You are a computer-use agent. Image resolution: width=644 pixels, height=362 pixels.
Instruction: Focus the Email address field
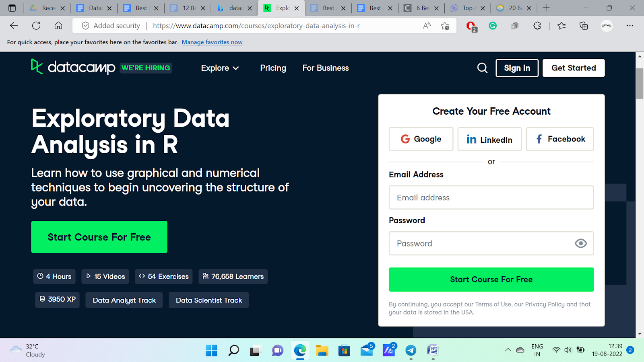[x=491, y=197]
